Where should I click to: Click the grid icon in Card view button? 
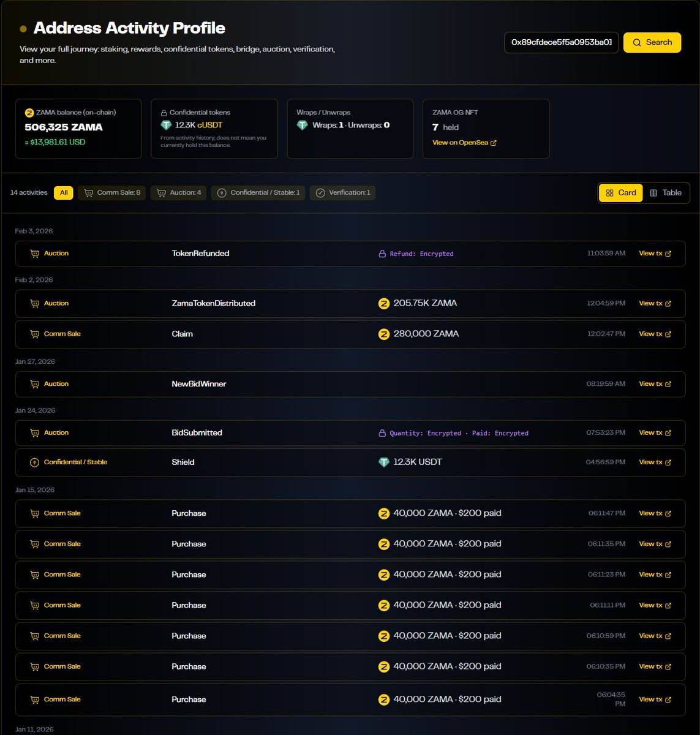(610, 193)
